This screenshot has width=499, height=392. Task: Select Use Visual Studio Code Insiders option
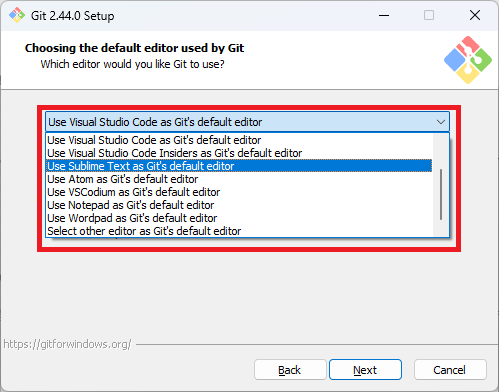(239, 153)
